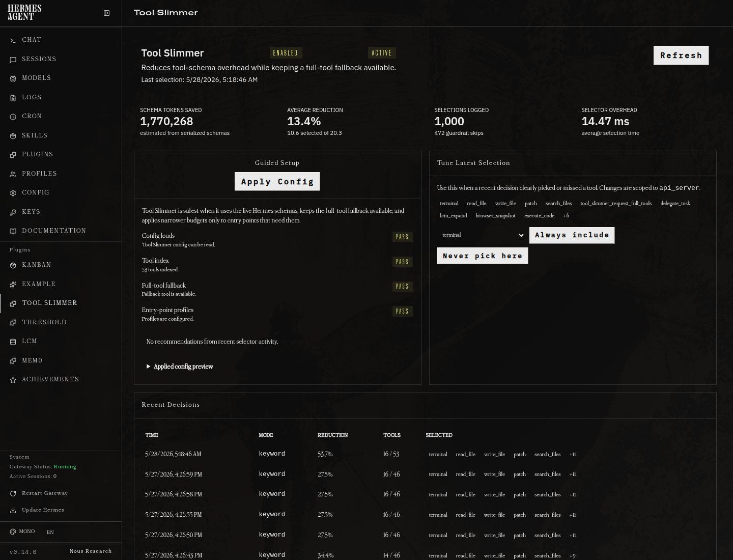Viewport: 733px width, 560px height.
Task: Collapse the sidebar panel icon
Action: 106,13
